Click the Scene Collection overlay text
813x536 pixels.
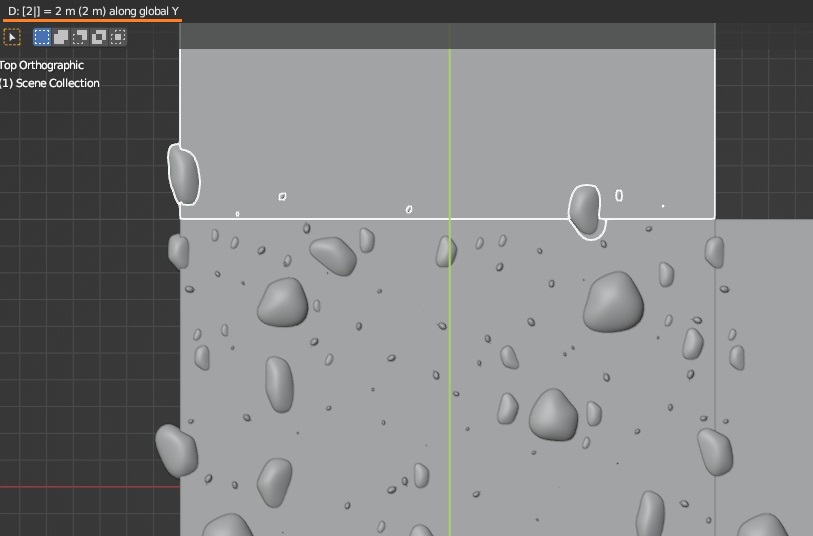50,83
